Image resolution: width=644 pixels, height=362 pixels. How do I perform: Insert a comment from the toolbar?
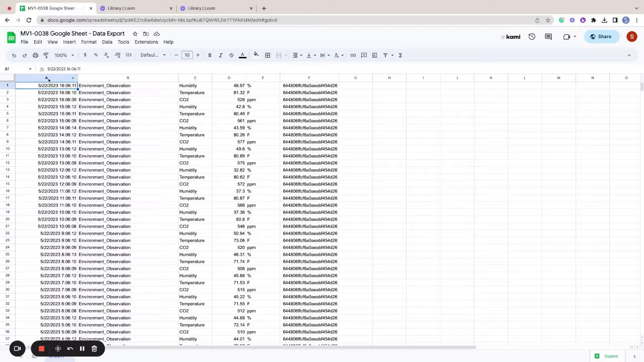tap(364, 55)
